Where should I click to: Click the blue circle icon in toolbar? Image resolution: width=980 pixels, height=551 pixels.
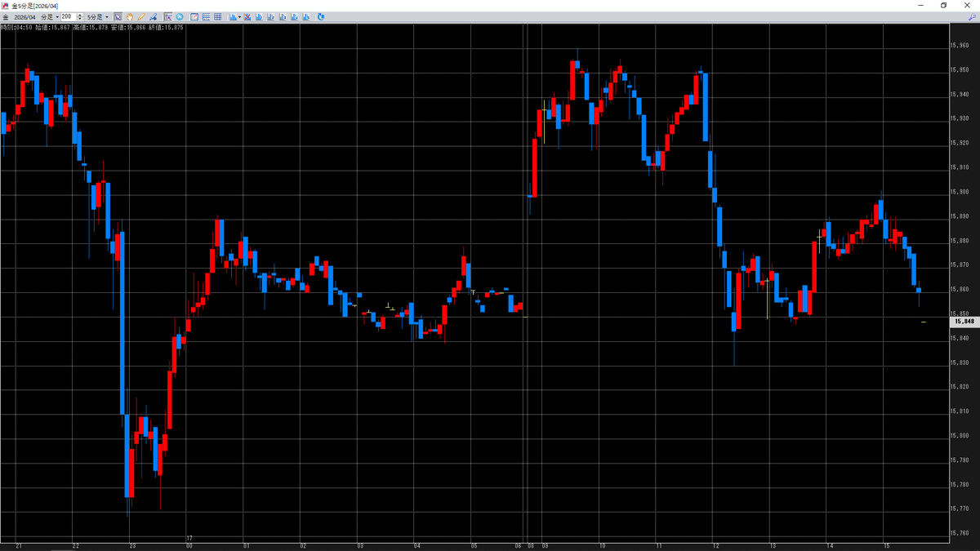click(x=180, y=17)
